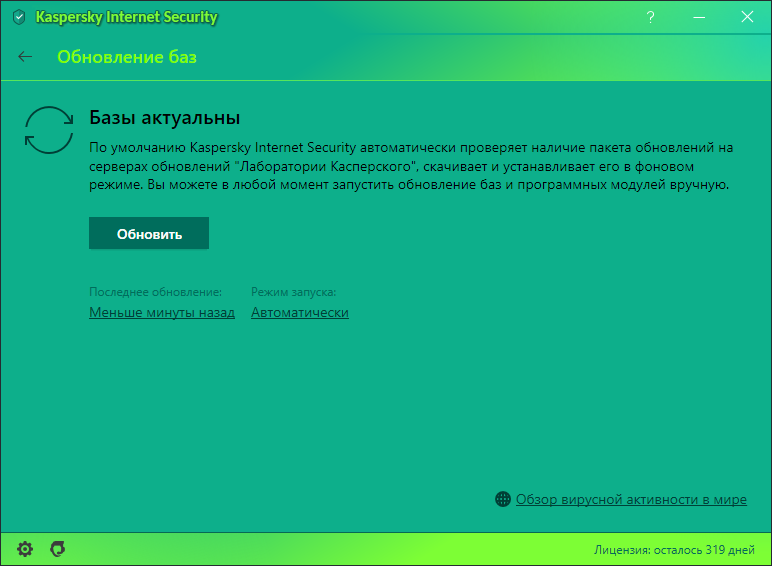Close the Kaspersky Internet Security window

tap(747, 17)
